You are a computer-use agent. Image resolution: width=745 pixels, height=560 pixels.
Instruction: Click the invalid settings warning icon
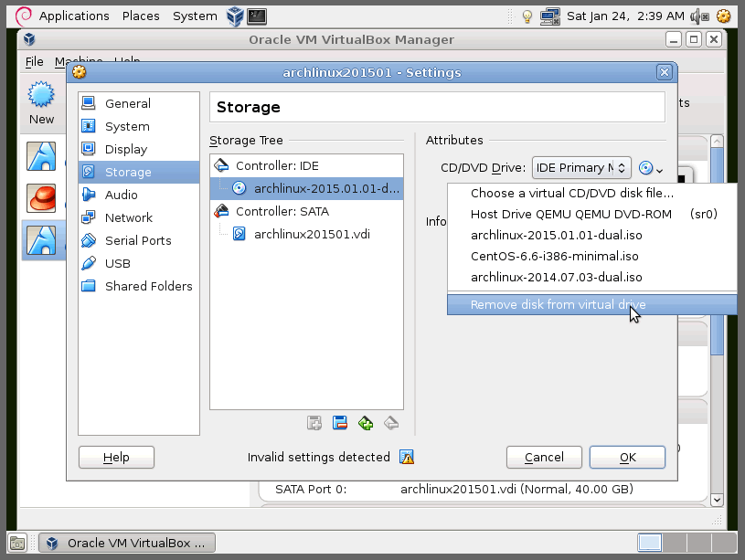(407, 457)
